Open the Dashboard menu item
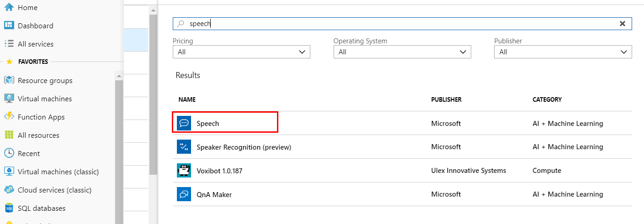Screen dimensions: 644x224 pyautogui.click(x=35, y=26)
